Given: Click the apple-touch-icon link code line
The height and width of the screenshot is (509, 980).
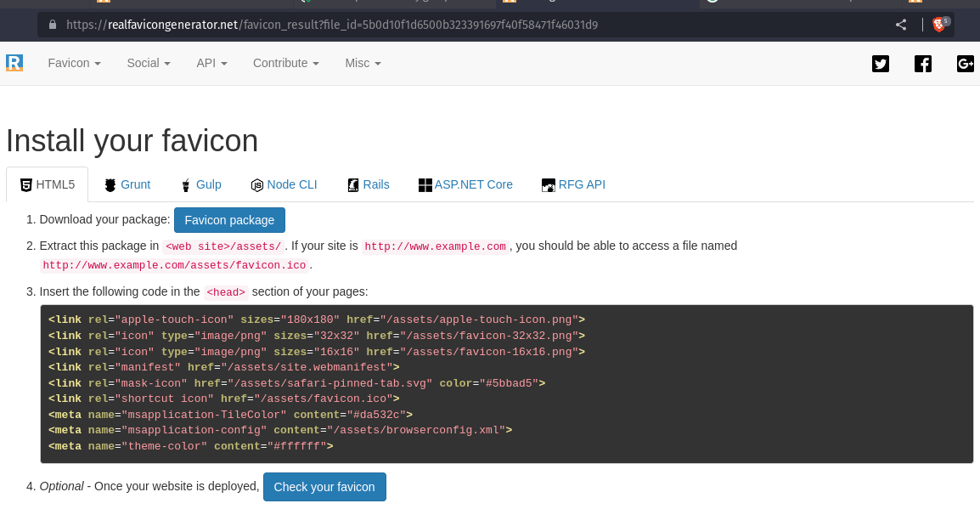Looking at the screenshot, I should tap(316, 320).
